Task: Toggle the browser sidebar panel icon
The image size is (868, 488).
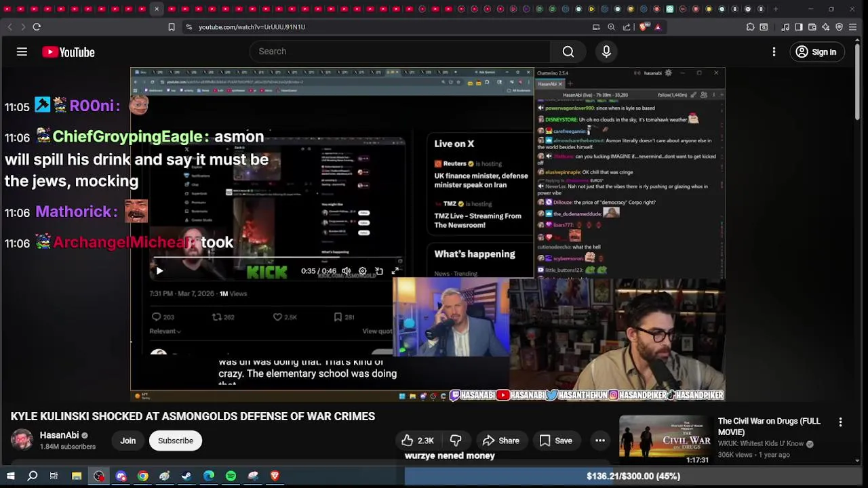Action: pyautogui.click(x=799, y=27)
